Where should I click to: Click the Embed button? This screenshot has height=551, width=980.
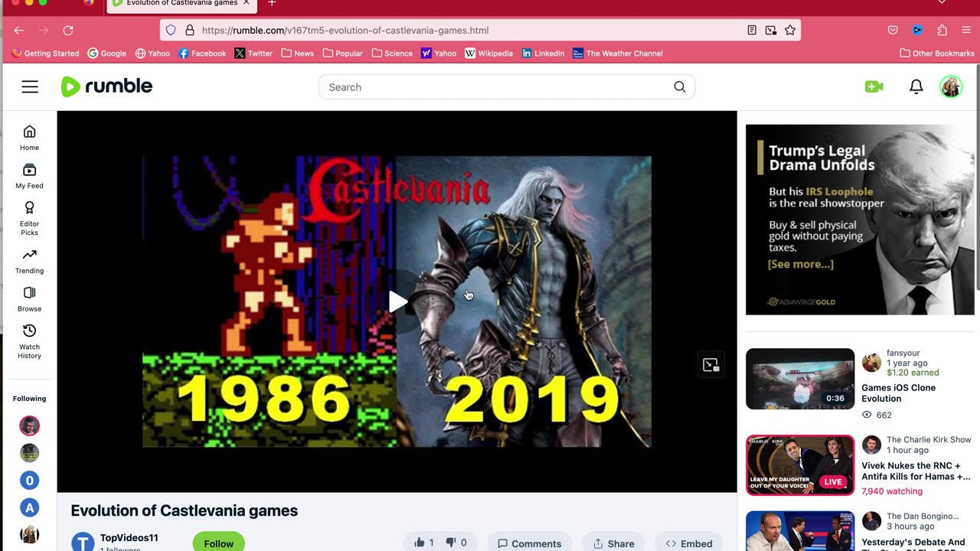click(689, 543)
